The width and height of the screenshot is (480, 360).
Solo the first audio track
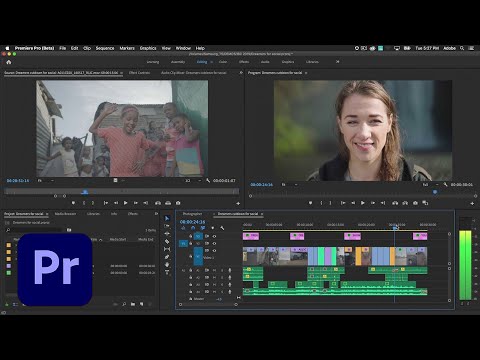point(222,270)
